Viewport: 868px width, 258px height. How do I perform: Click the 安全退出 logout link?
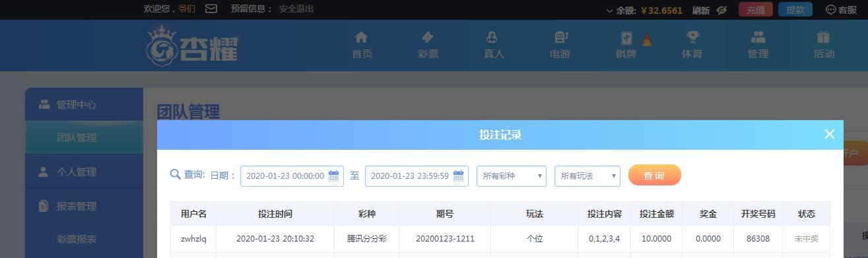(296, 9)
